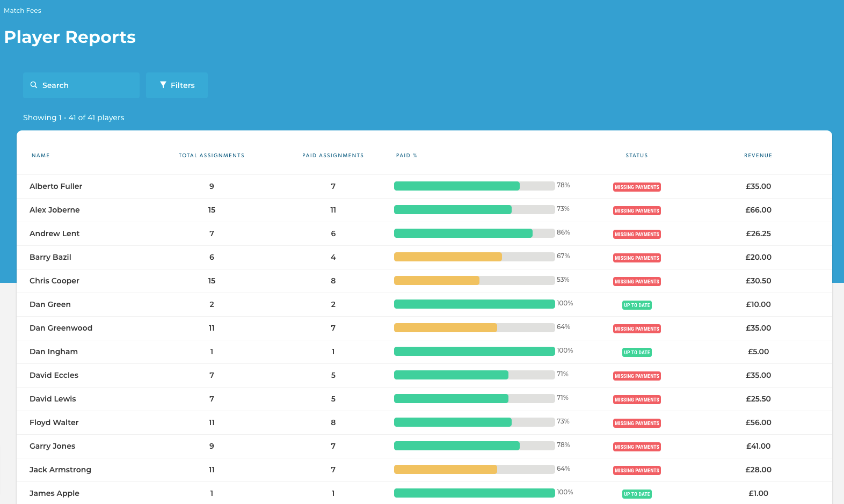Select David Lewis name

point(53,399)
